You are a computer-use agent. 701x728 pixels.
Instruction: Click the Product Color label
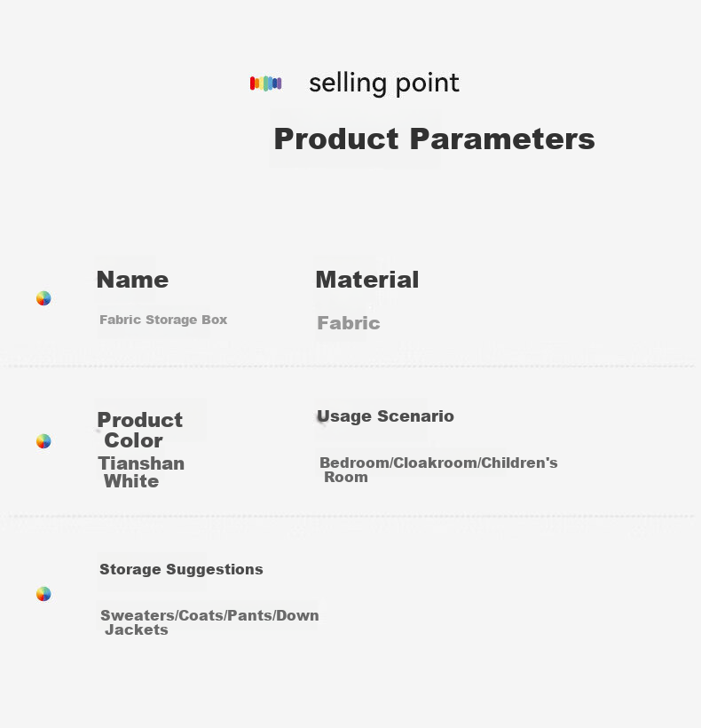tap(139, 430)
